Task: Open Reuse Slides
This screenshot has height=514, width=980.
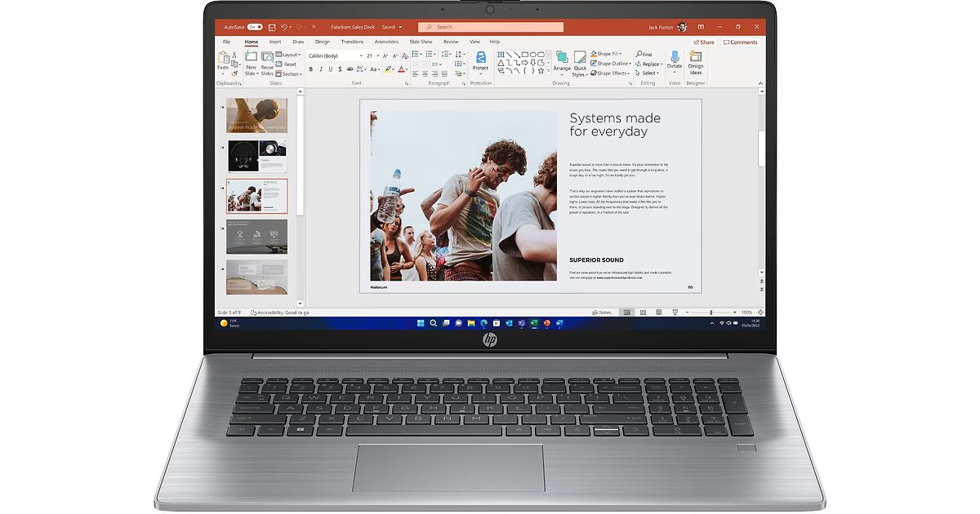Action: point(267,64)
